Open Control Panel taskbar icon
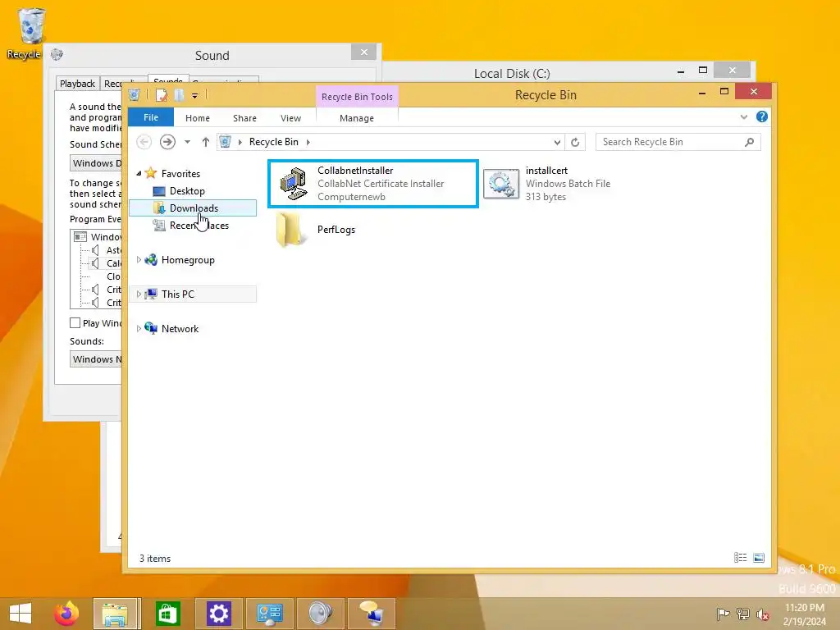 click(x=269, y=614)
